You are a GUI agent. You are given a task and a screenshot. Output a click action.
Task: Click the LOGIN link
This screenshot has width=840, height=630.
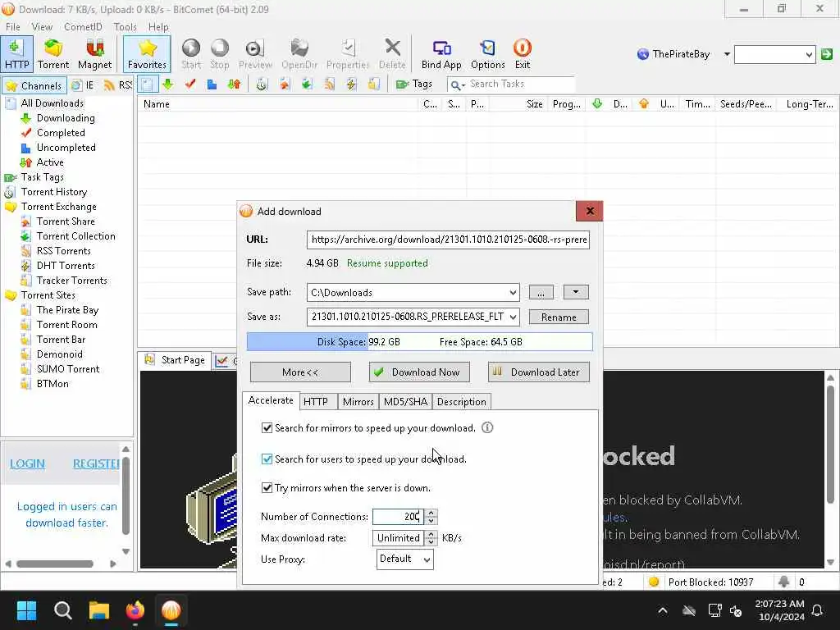27,464
